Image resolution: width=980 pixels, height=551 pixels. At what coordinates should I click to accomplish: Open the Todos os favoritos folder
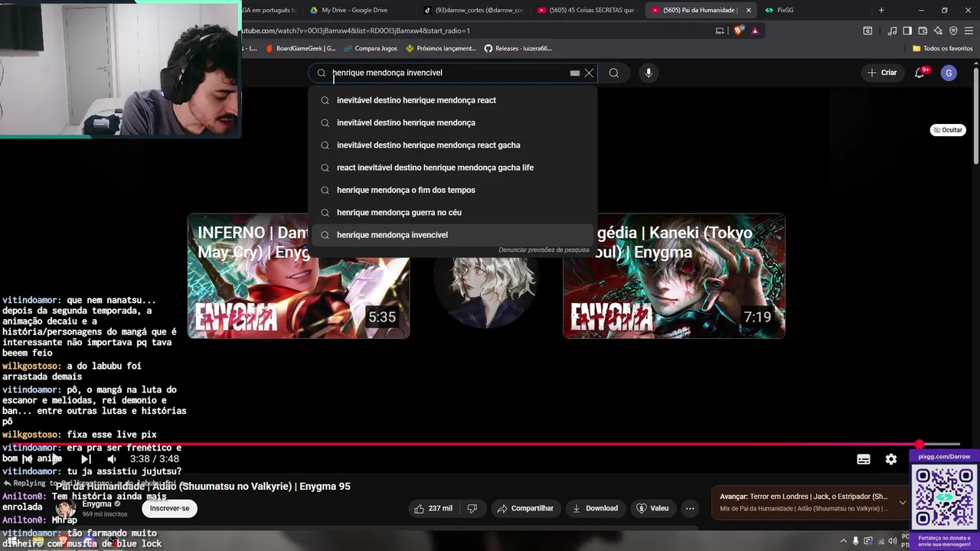(x=942, y=48)
